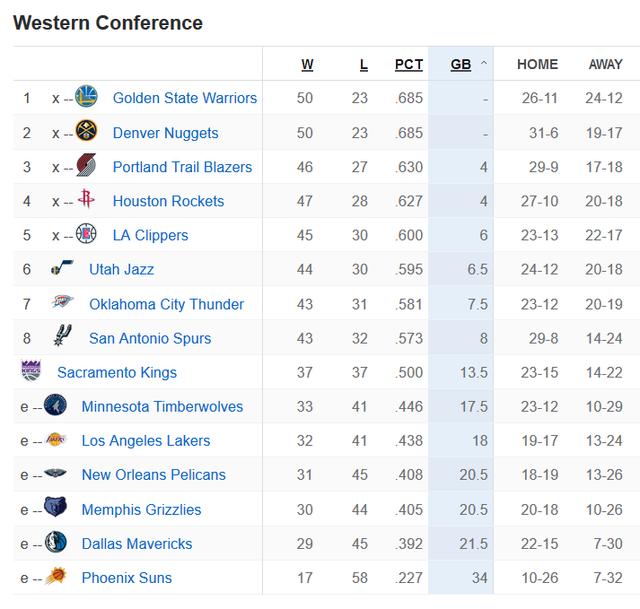Click the Phoenix Suns logo
640x609 pixels.
pyautogui.click(x=56, y=576)
